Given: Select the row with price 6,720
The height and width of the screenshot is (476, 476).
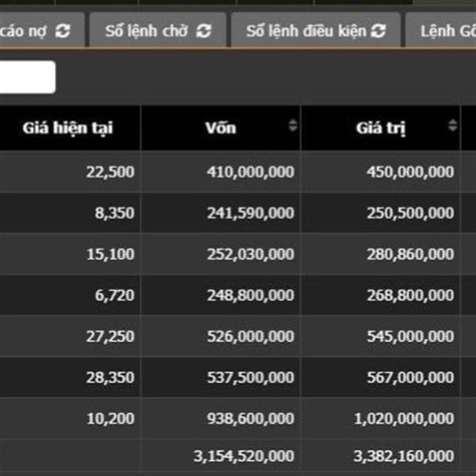Looking at the screenshot, I should pos(238,295).
